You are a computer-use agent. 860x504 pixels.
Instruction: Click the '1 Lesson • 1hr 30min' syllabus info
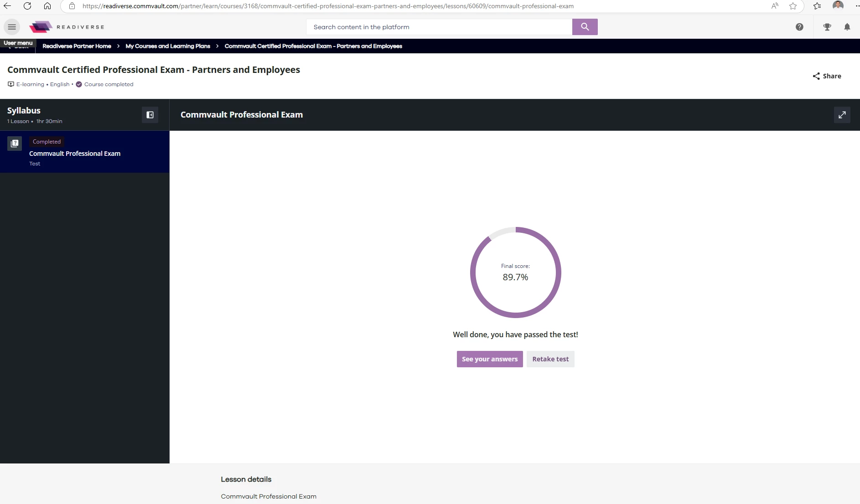click(35, 121)
